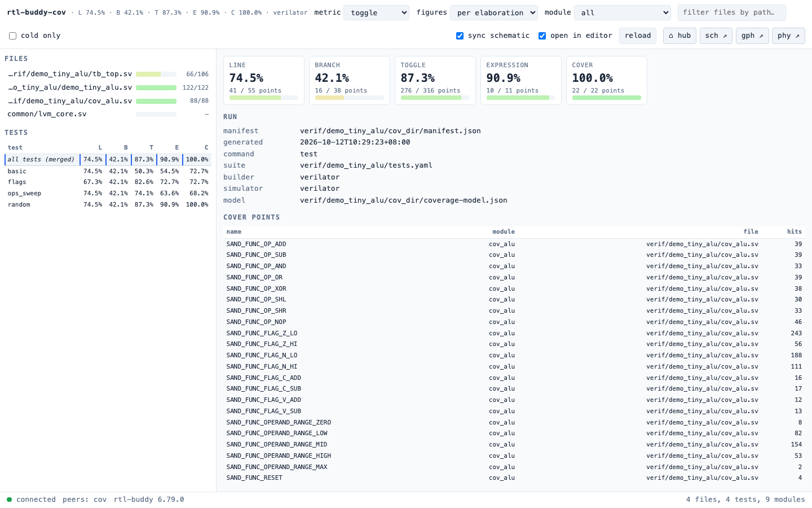Click the BRANCH 42.1% coverage card
Viewport: 812px width, 508px height.
pyautogui.click(x=350, y=80)
